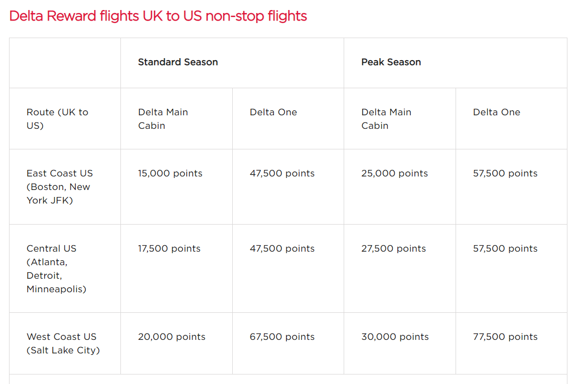This screenshot has height=384, width=588.
Task: Click the Delta Reward flights page heading
Action: 158,16
